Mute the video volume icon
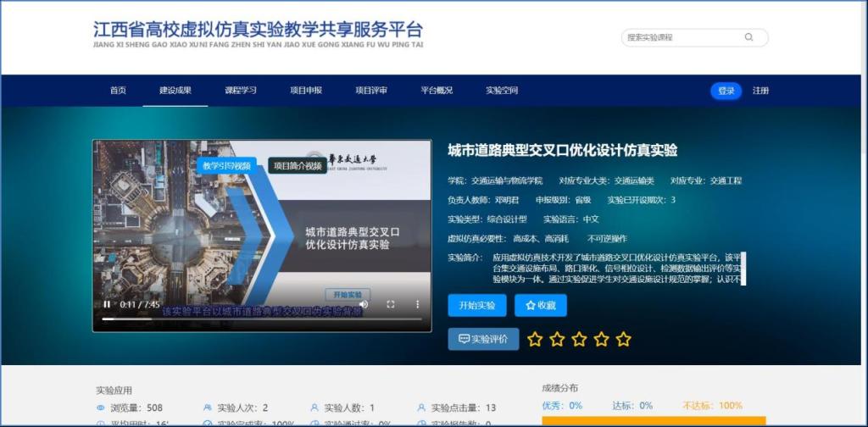Screen dimensions: 868x427 (364, 304)
